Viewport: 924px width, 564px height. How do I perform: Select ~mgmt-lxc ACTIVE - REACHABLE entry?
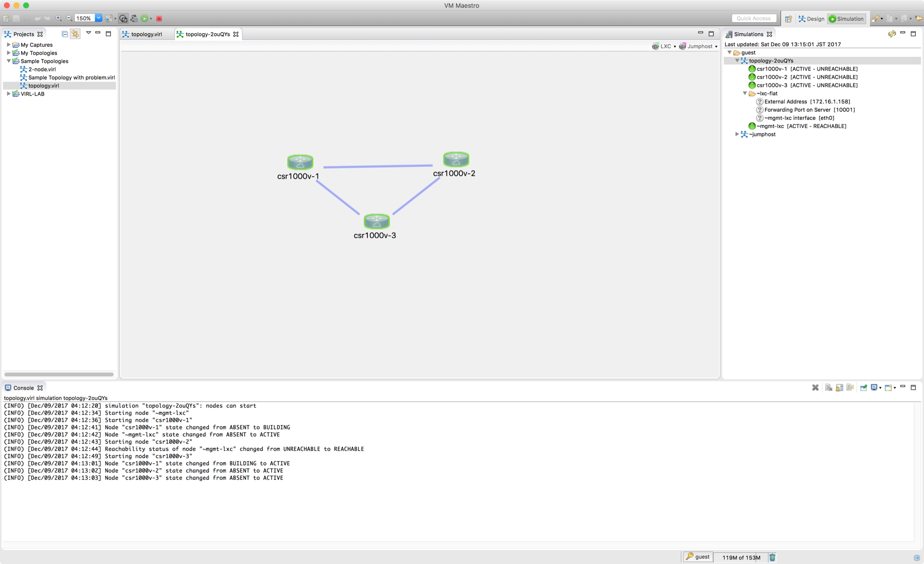point(797,126)
